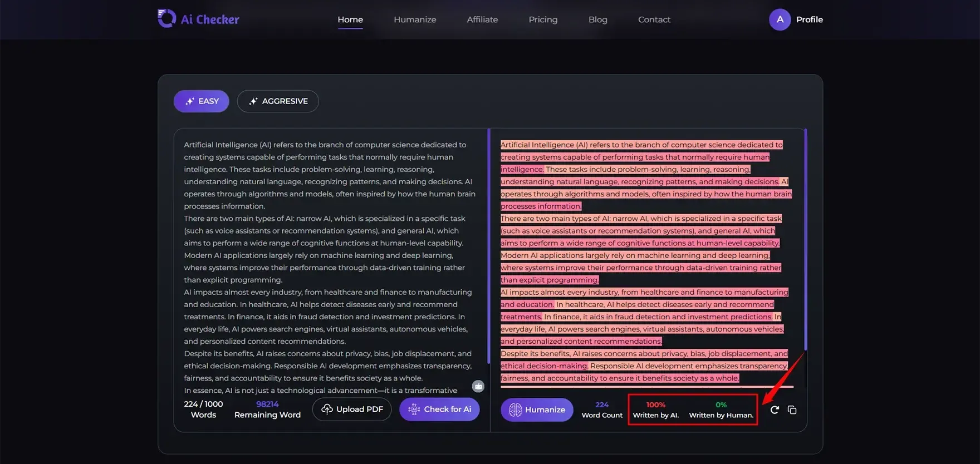Click the brain icon in the Humanize button
The height and width of the screenshot is (464, 980).
coord(516,410)
